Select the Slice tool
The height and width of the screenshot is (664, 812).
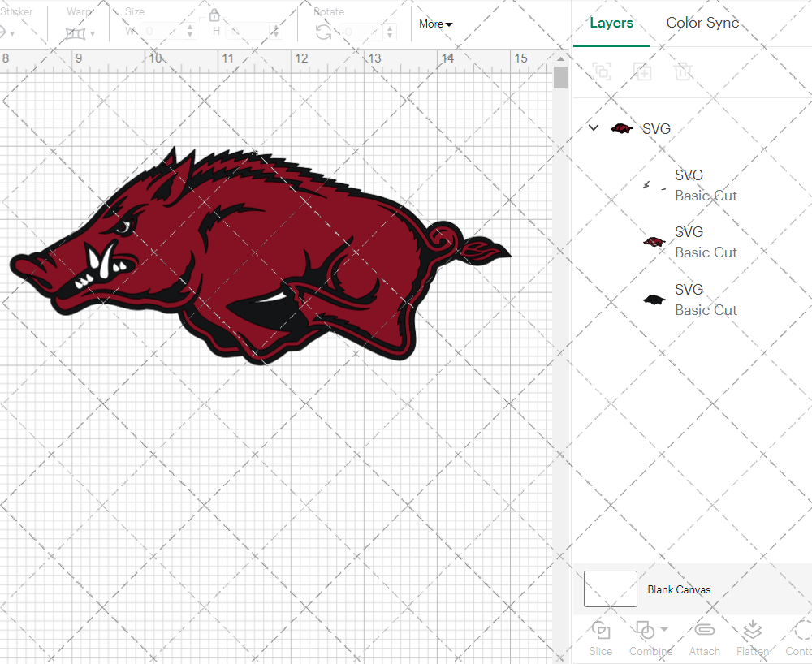pyautogui.click(x=600, y=639)
